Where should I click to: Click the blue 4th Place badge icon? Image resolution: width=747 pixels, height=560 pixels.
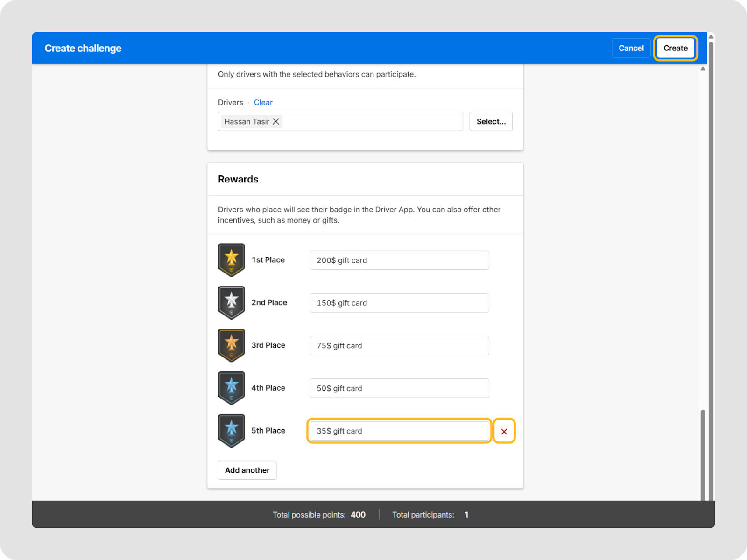click(231, 388)
